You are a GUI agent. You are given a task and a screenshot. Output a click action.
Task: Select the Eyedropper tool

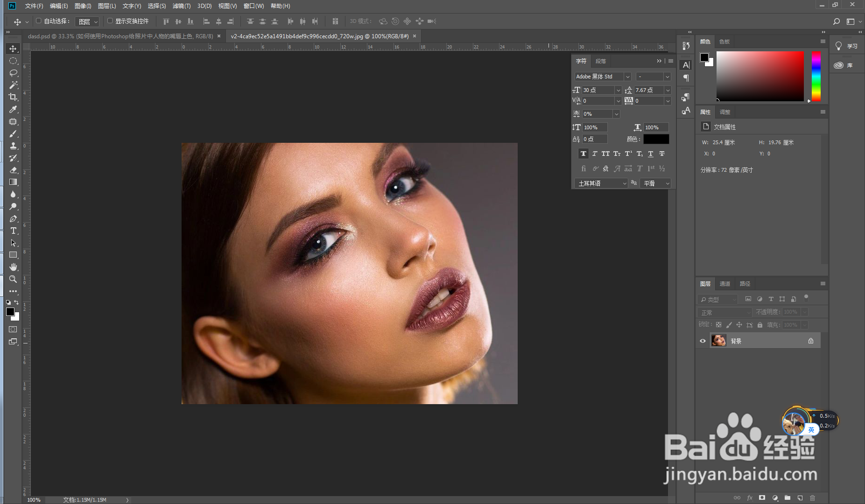pos(13,109)
